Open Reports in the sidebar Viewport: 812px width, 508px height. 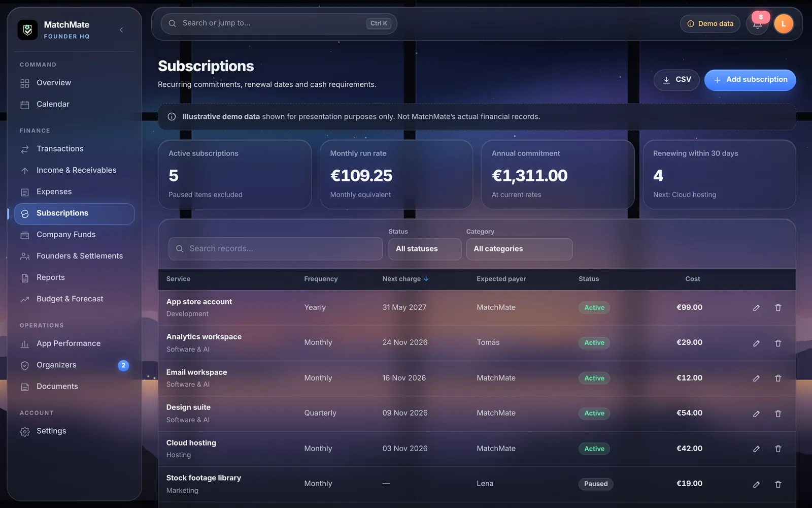coord(74,277)
